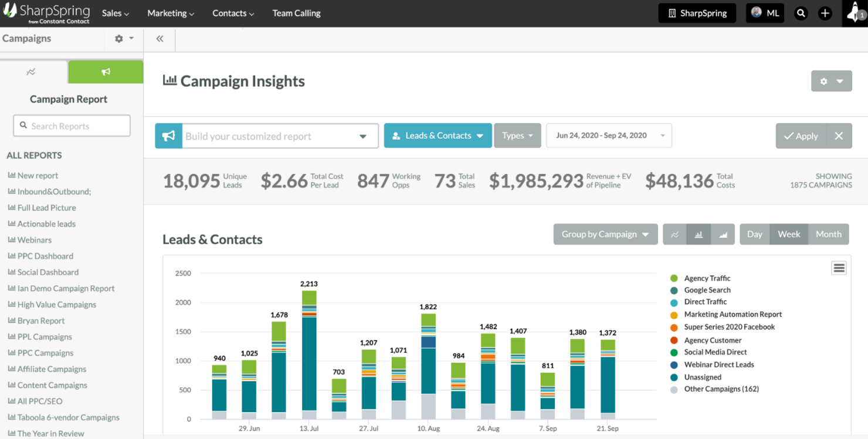868x439 pixels.
Task: Toggle Agency Traffic legend series
Action: [700, 278]
